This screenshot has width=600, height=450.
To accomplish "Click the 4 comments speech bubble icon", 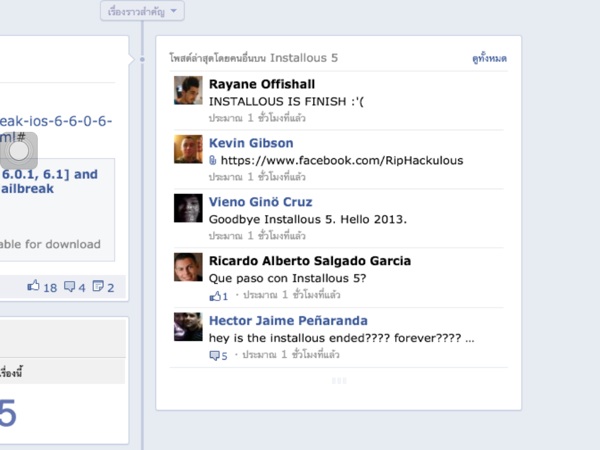I will (69, 286).
